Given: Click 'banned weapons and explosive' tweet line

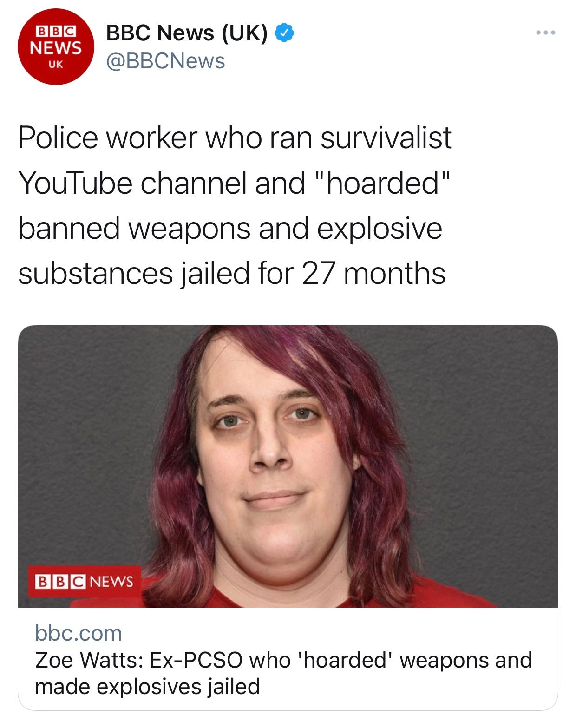Looking at the screenshot, I should coord(230,228).
